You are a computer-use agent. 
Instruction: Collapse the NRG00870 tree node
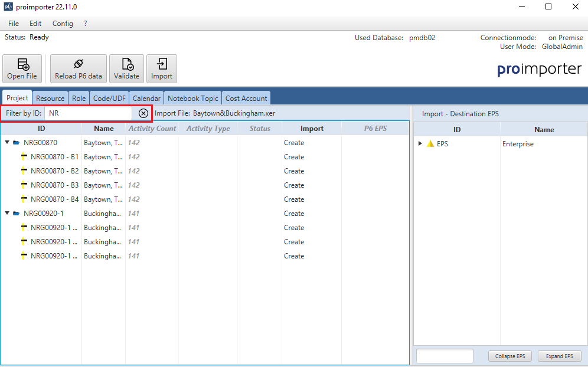(7, 143)
